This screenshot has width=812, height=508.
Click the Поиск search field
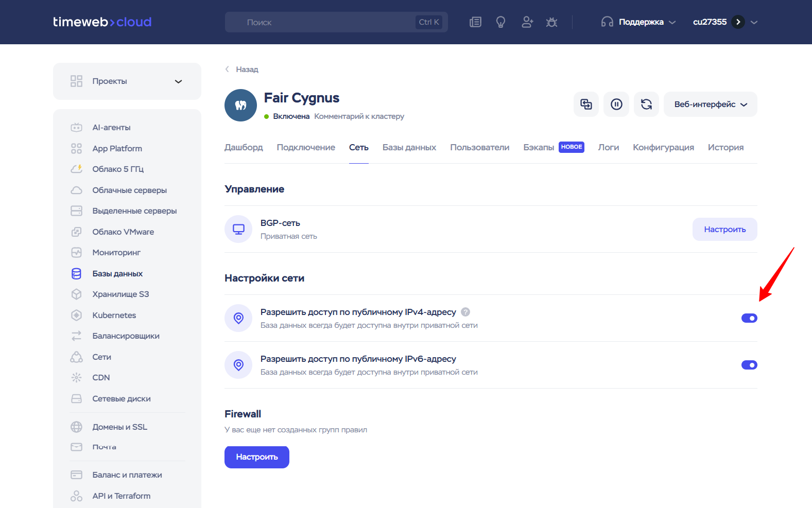pos(336,22)
